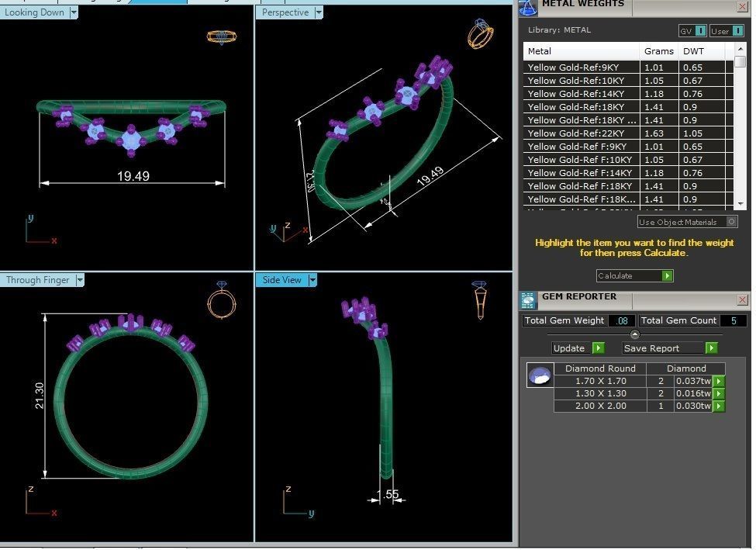The height and width of the screenshot is (550, 756).
Task: Open the Side View viewport dropdown
Action: click(x=312, y=280)
